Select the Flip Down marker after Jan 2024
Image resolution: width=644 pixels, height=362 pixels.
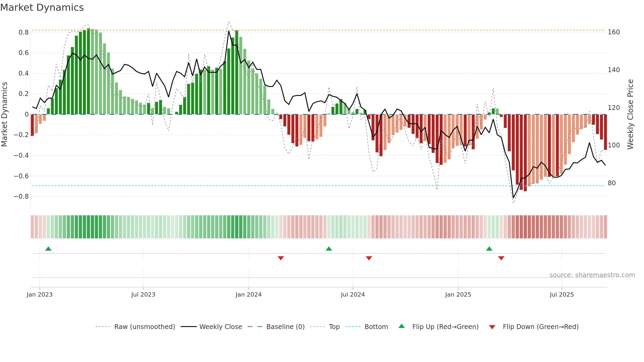[281, 258]
